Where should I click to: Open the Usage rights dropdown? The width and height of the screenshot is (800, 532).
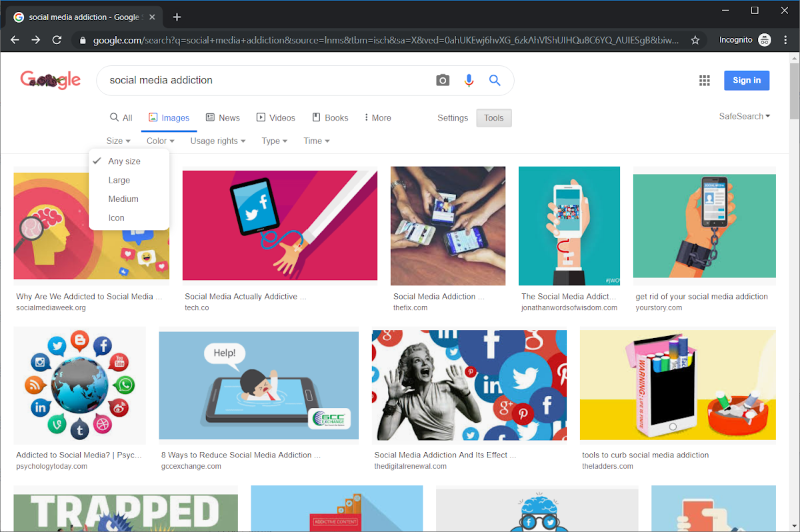click(217, 141)
